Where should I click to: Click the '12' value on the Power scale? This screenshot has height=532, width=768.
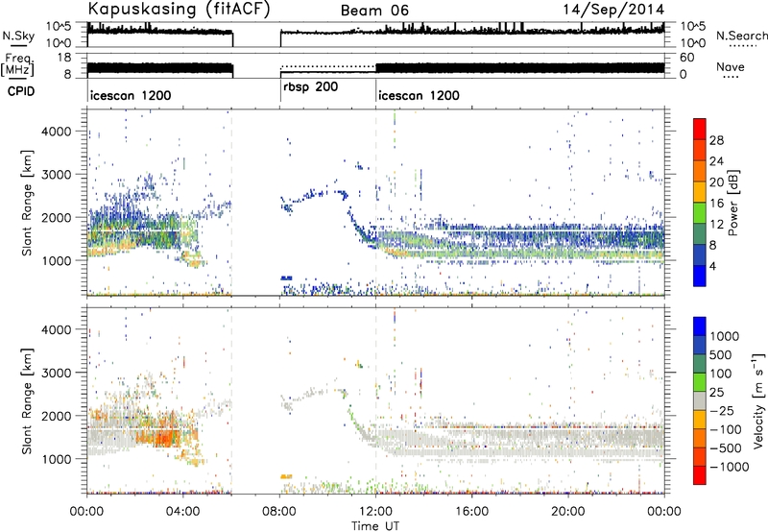click(x=716, y=225)
